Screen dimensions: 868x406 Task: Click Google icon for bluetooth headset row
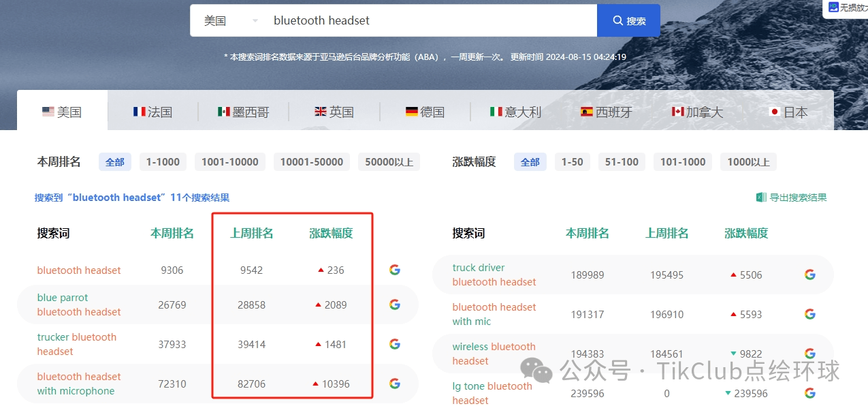394,270
